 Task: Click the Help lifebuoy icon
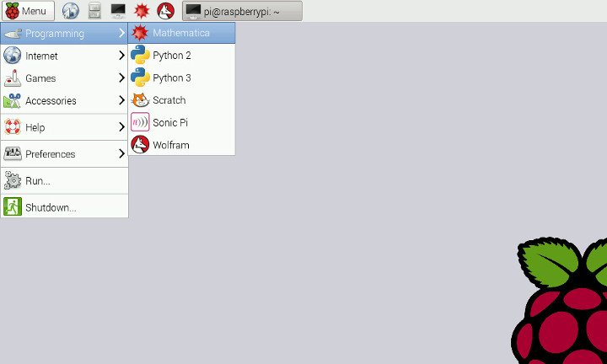(x=13, y=127)
